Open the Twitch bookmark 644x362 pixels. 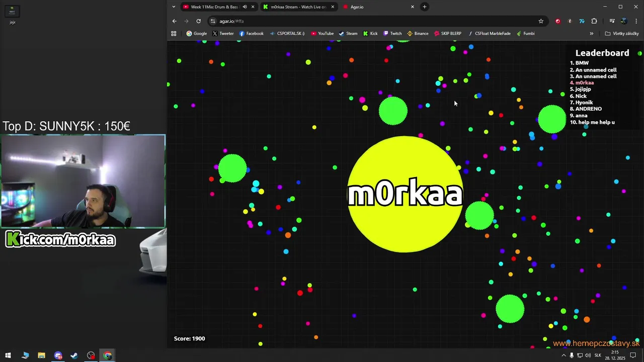pyautogui.click(x=392, y=34)
